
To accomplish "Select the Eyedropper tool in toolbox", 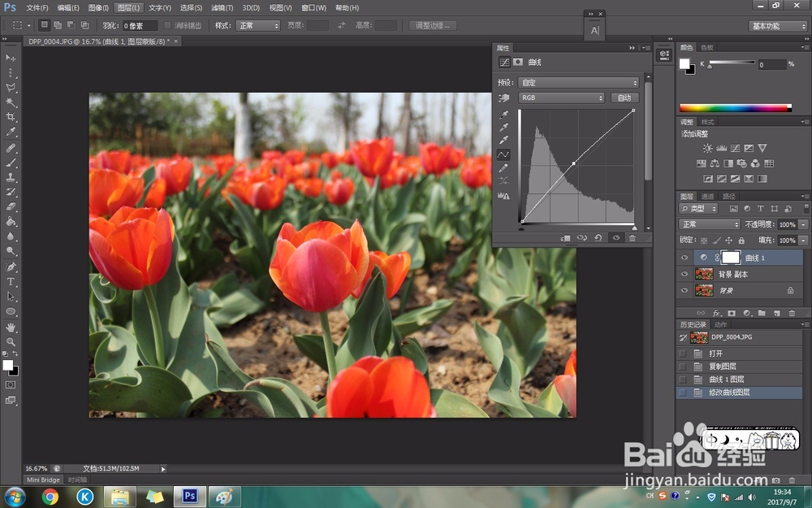I will (11, 132).
